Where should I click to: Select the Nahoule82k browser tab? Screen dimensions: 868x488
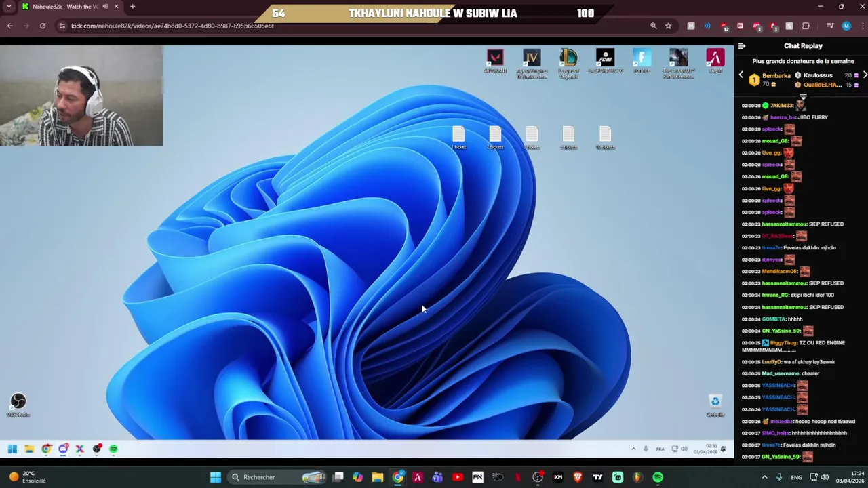(70, 7)
